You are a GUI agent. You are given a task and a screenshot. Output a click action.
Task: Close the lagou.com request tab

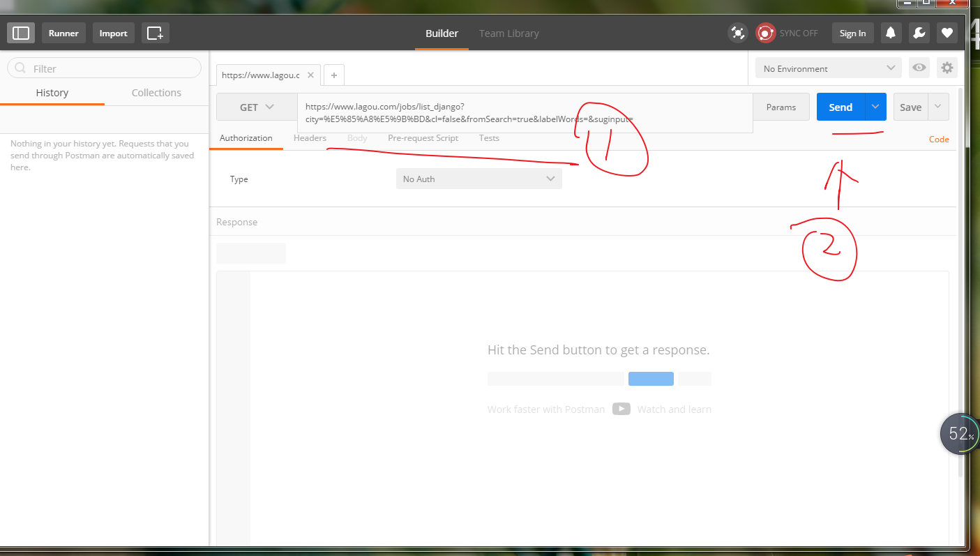pos(310,75)
